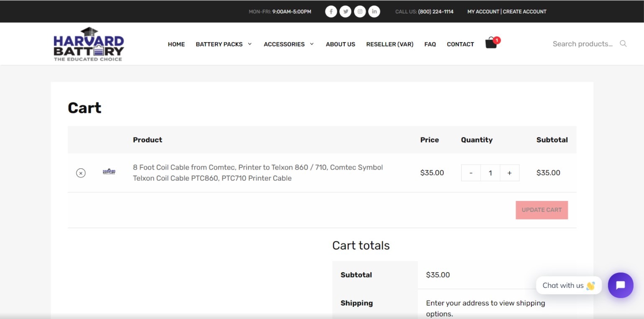Screen dimensions: 644x319
Task: Click the $35.00 item price
Action: [x=432, y=172]
